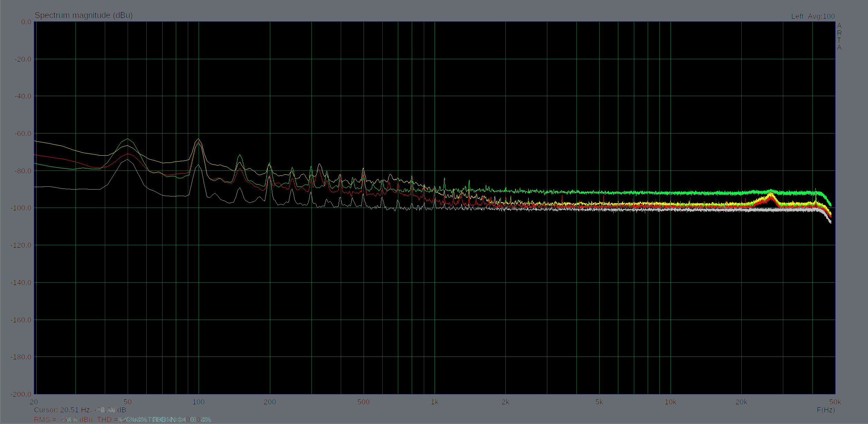Click the 'Spectrum magnitude (dBu)' title

point(84,15)
